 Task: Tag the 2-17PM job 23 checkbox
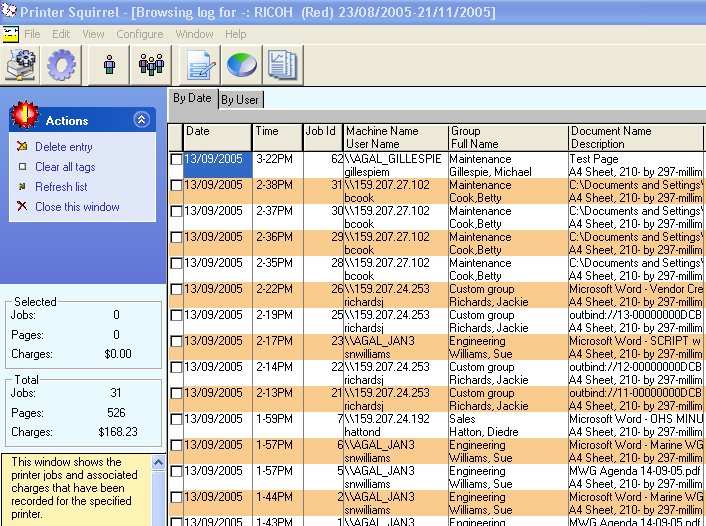point(176,341)
